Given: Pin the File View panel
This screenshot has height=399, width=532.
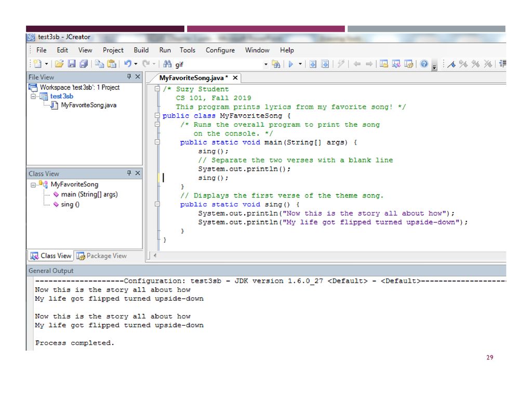Looking at the screenshot, I should (x=129, y=77).
